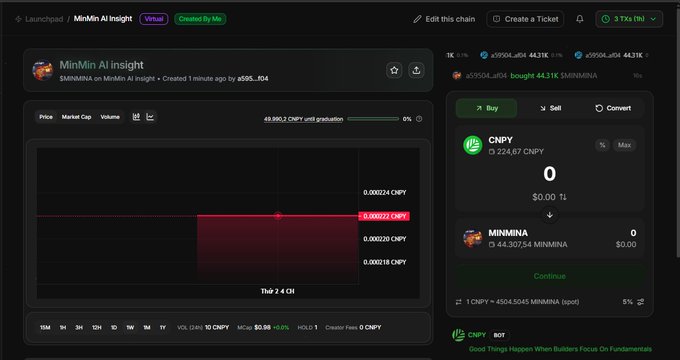Viewport: 680px width, 360px height.
Task: Switch chart to Volume
Action: click(110, 117)
